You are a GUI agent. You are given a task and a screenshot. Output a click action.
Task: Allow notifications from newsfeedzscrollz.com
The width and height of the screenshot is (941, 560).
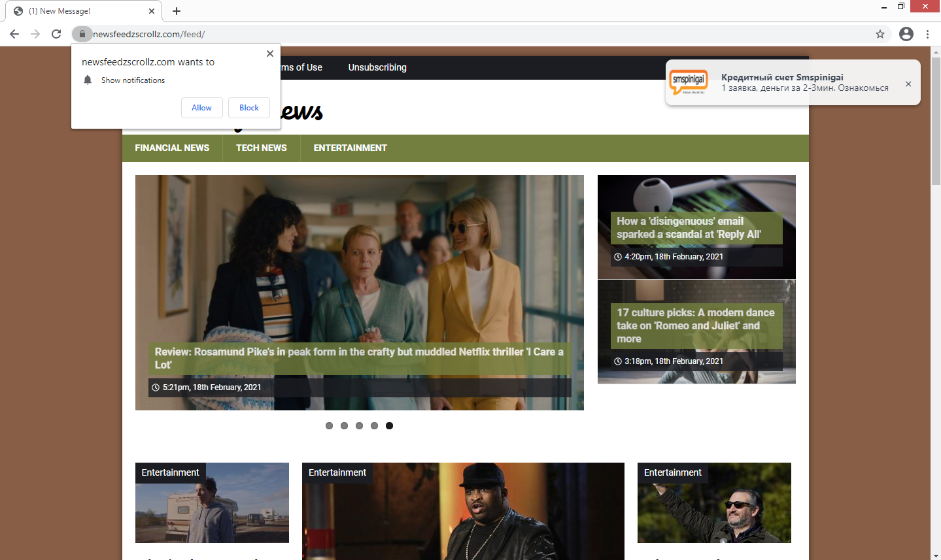(x=201, y=108)
